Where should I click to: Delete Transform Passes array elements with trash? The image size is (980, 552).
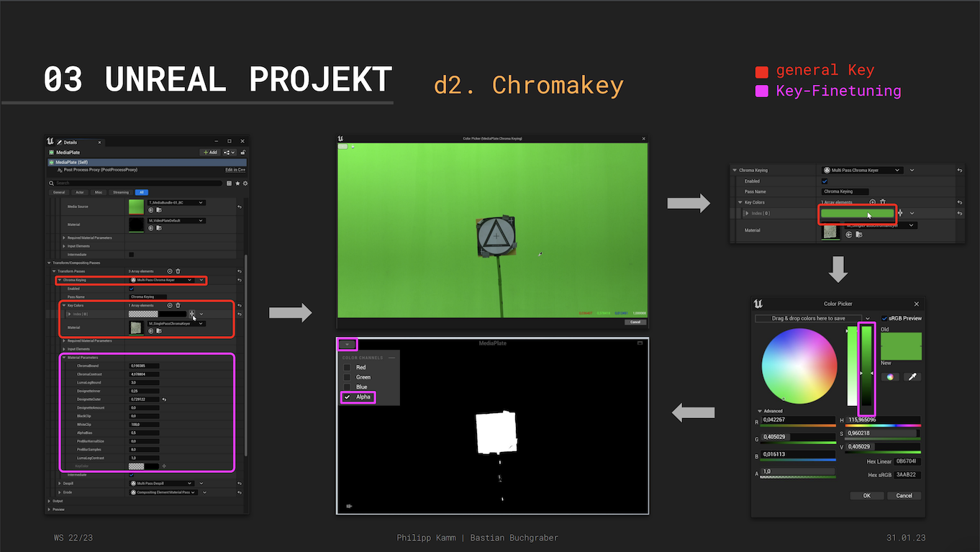pos(178,271)
